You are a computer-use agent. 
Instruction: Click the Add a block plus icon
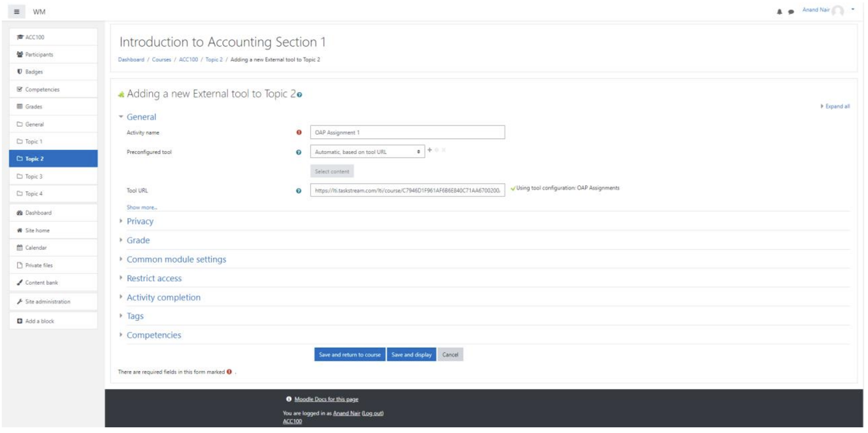pyautogui.click(x=20, y=321)
